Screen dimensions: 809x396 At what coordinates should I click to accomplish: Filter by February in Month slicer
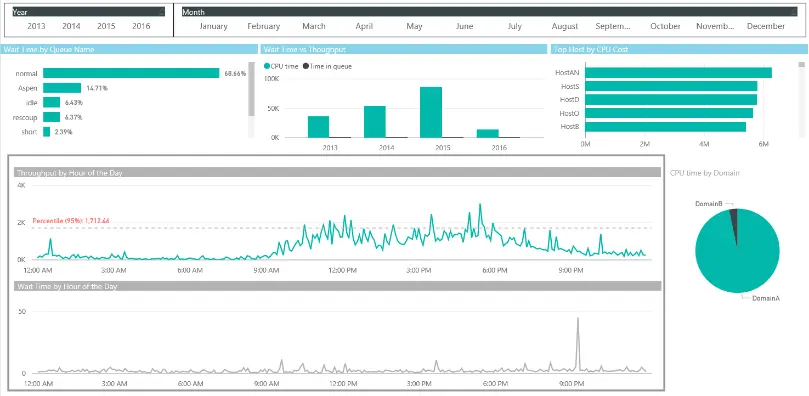pos(264,26)
